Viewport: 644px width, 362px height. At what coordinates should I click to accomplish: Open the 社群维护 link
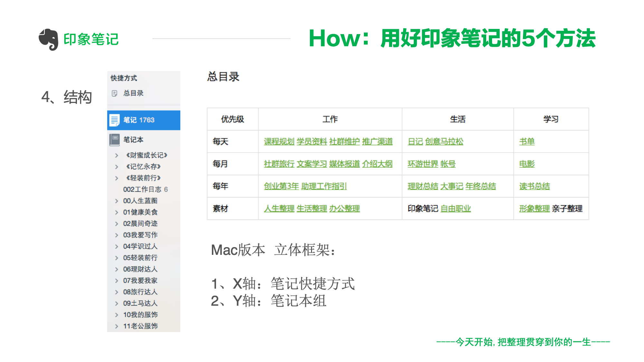pyautogui.click(x=345, y=142)
